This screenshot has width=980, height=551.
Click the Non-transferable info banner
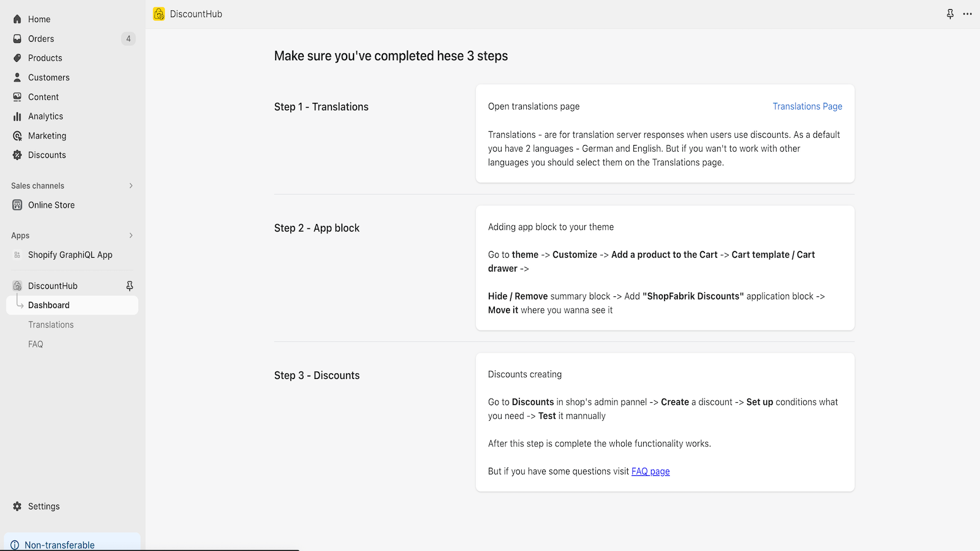pos(59,545)
